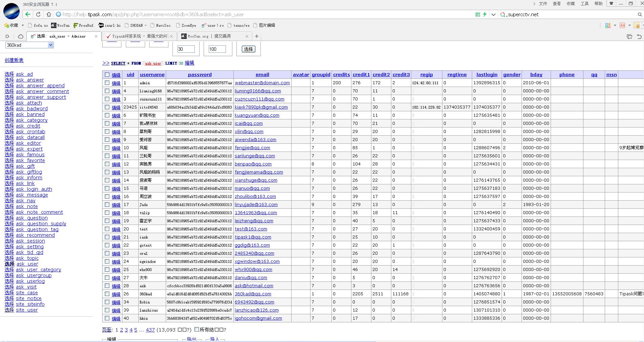Image resolution: width=644 pixels, height=342 pixels.
Task: Open the ZoomEye bookmark
Action: click(186, 25)
